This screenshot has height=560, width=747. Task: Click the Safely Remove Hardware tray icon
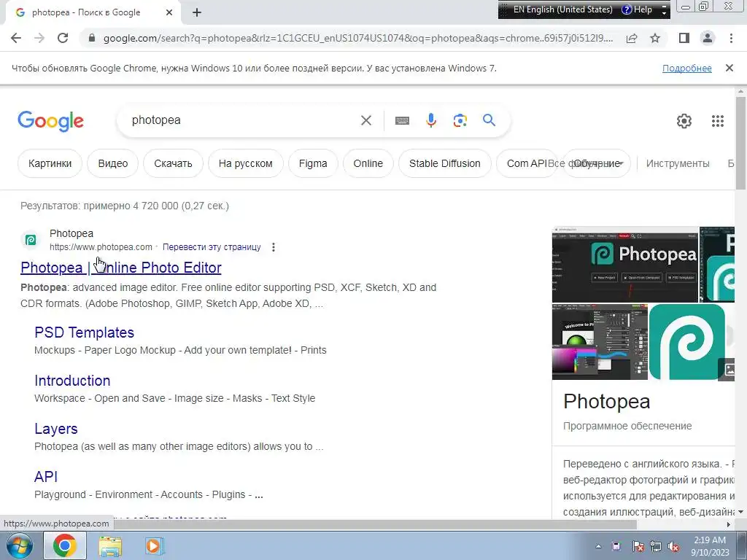617,547
